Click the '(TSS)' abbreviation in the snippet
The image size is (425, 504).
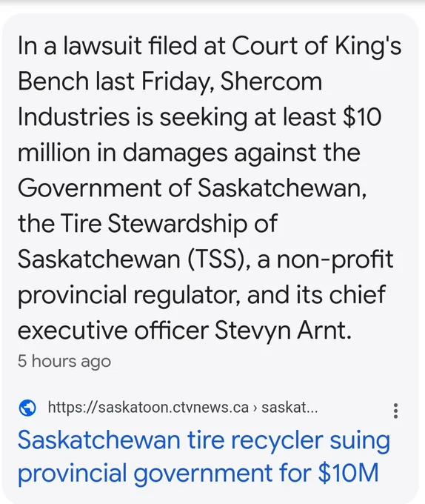[218, 259]
